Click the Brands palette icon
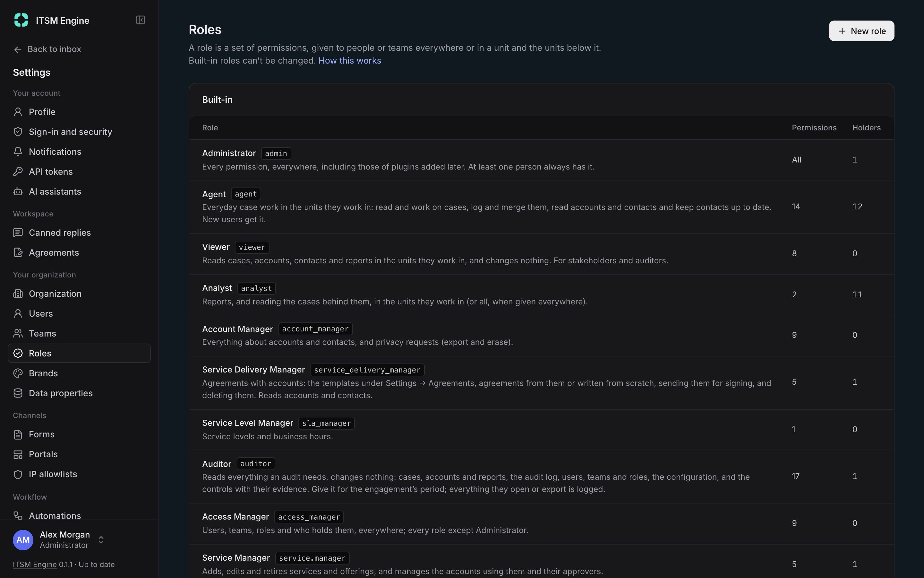This screenshot has height=578, width=924. (18, 373)
